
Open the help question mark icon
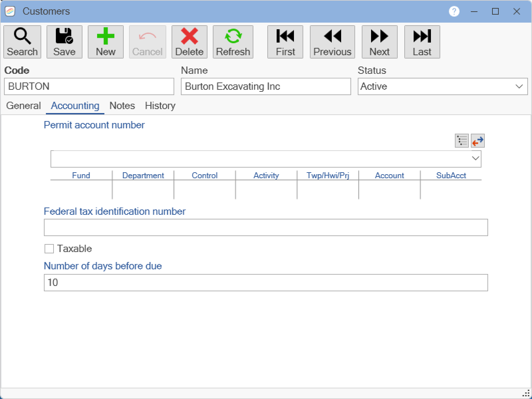(x=454, y=11)
